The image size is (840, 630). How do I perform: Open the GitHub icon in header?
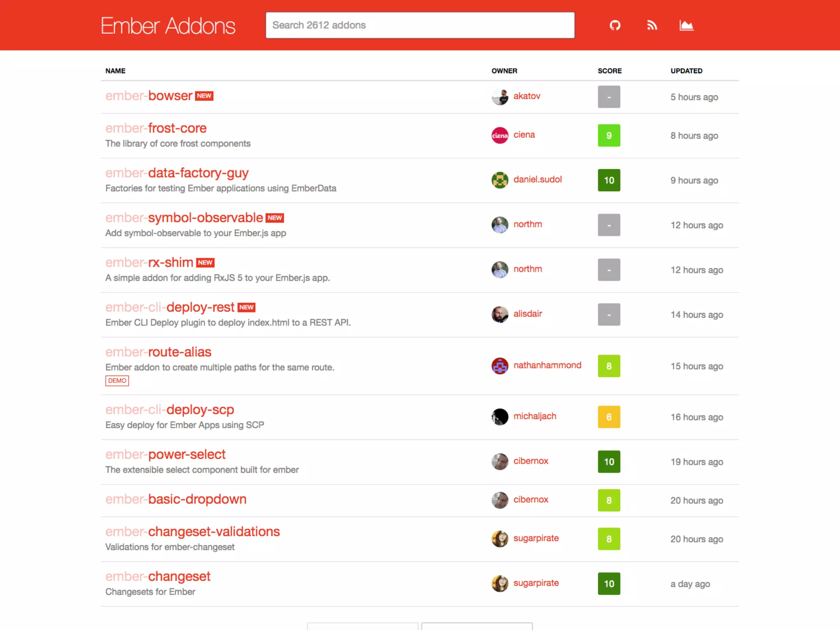coord(615,25)
